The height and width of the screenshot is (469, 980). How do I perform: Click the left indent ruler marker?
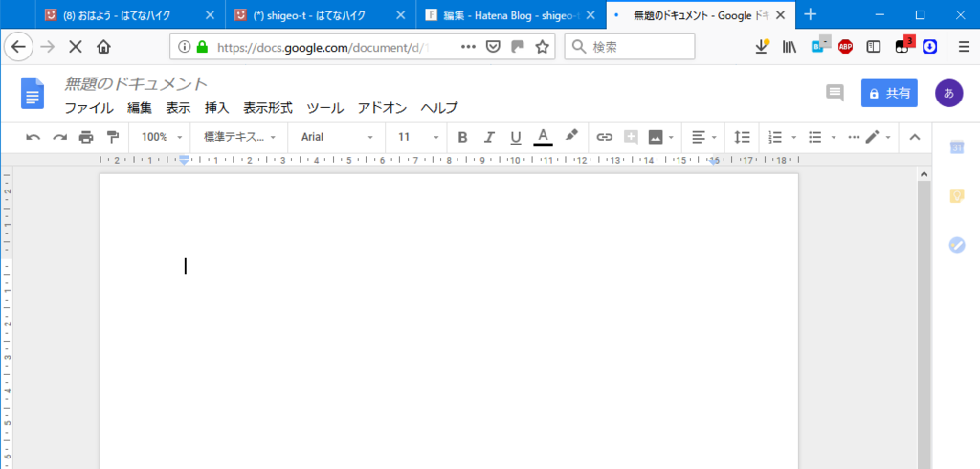[184, 160]
